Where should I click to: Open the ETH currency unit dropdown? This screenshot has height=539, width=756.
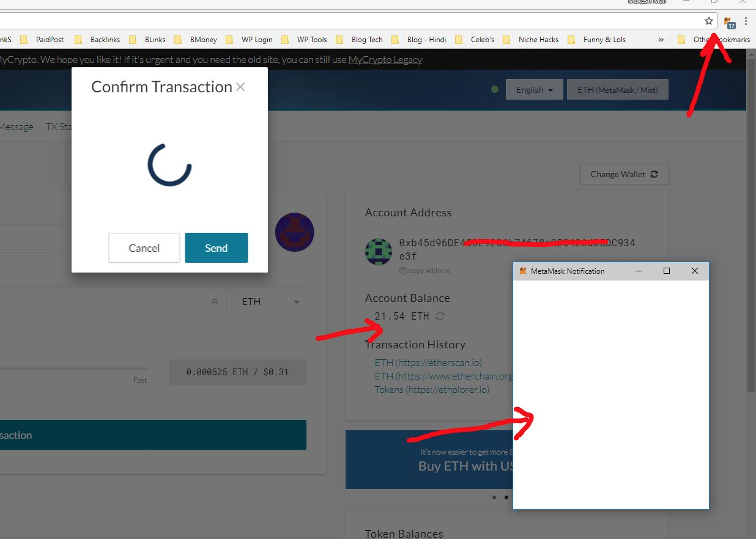point(269,301)
